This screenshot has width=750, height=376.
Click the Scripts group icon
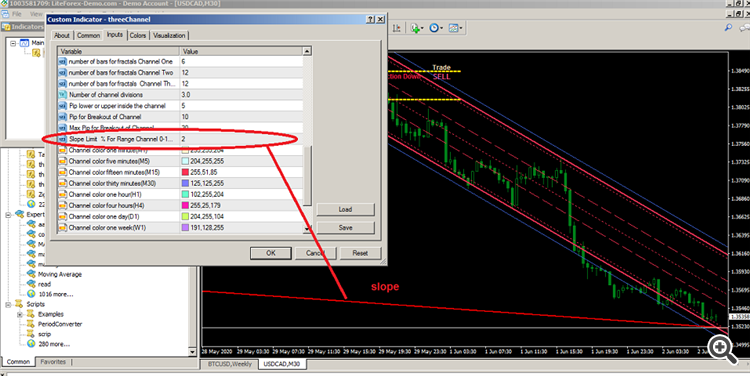tap(20, 304)
